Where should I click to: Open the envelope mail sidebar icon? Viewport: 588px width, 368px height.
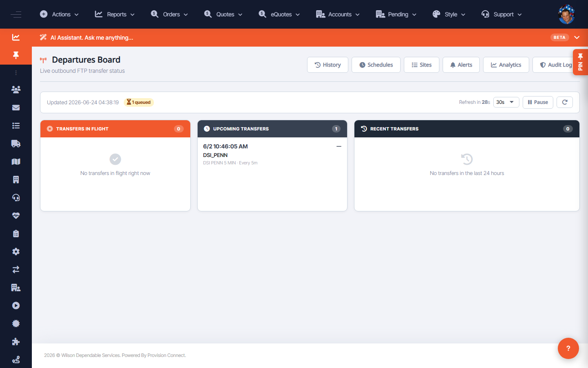point(16,108)
